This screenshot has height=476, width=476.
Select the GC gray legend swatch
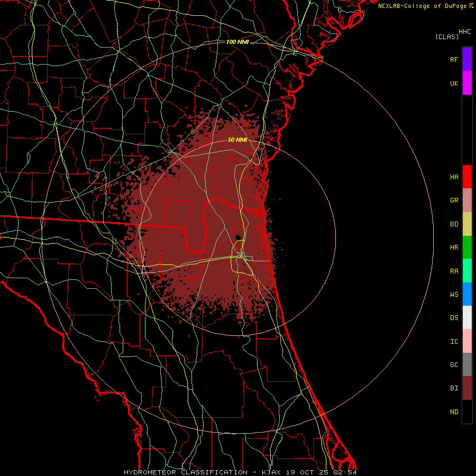(467, 364)
